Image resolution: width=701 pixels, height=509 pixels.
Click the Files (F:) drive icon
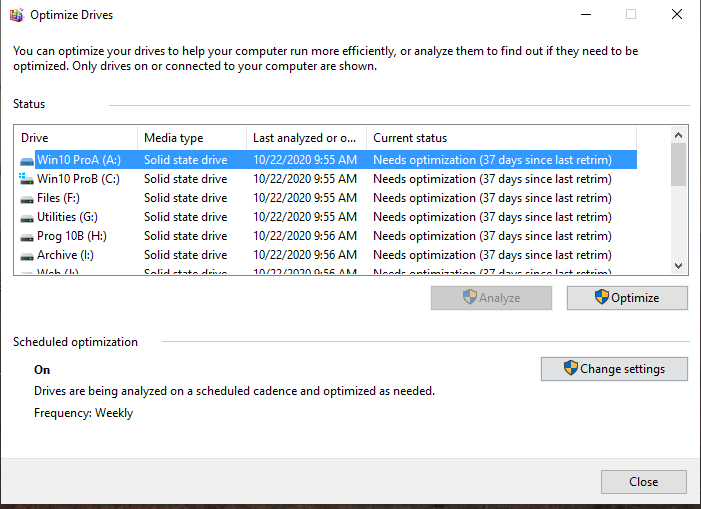pos(27,198)
